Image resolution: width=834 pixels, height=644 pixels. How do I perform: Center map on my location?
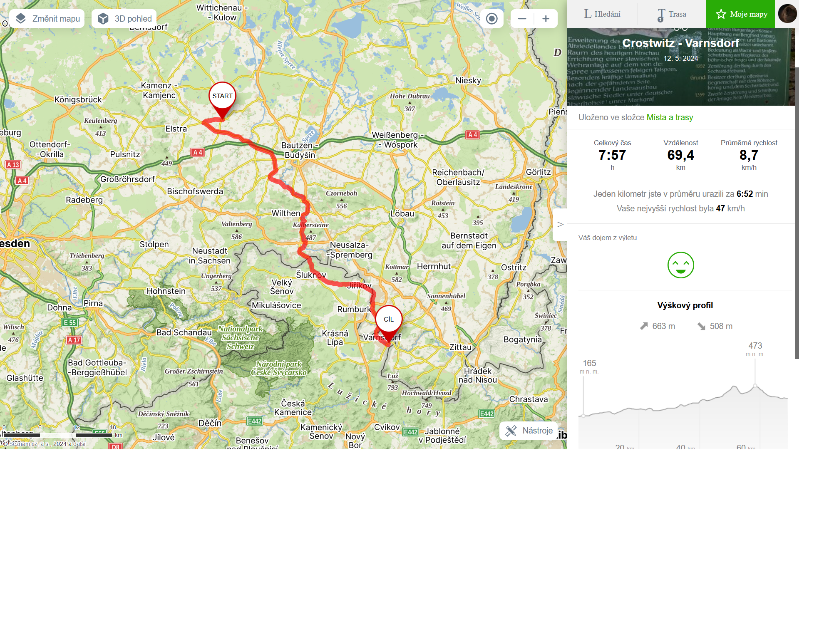[x=492, y=19]
